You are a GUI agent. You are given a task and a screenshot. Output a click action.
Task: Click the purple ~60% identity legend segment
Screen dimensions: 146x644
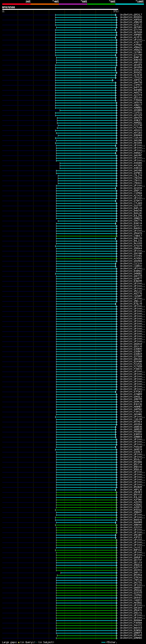coord(73,4)
